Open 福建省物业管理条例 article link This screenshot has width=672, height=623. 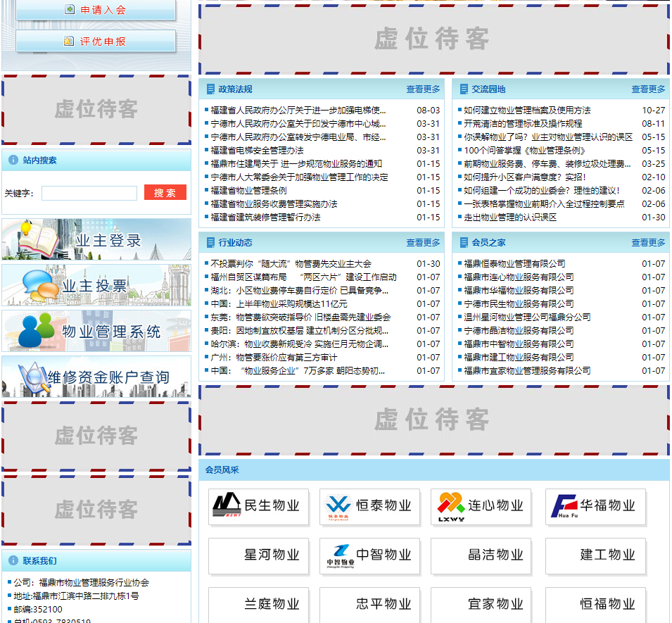click(248, 191)
